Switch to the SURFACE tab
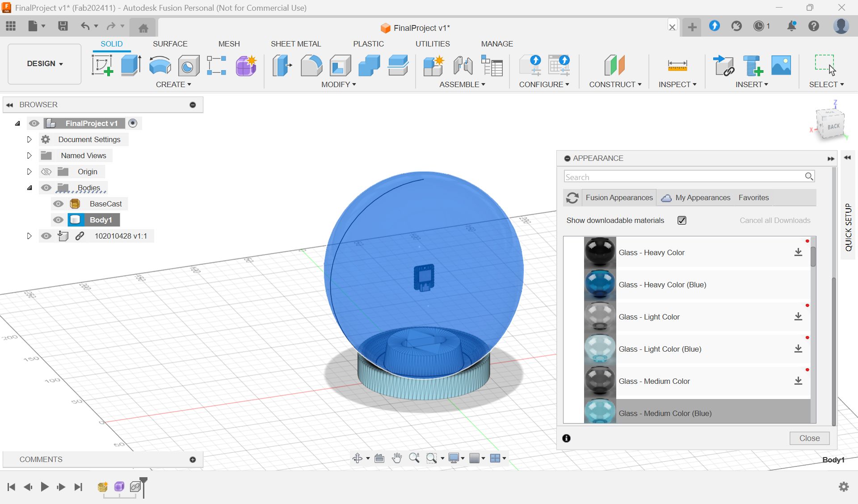The image size is (858, 504). point(170,44)
